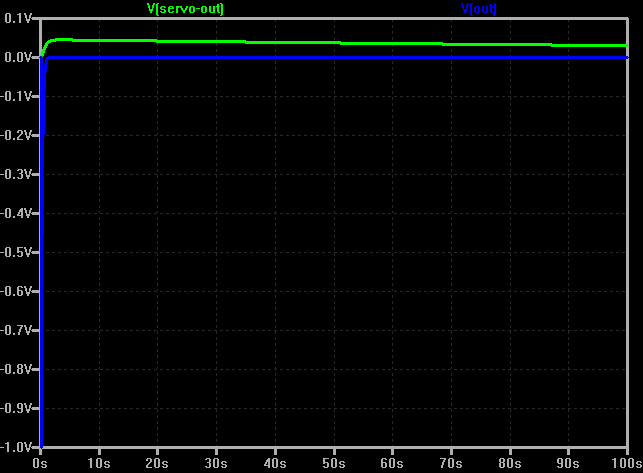Click the 30s time axis label

coord(216,464)
